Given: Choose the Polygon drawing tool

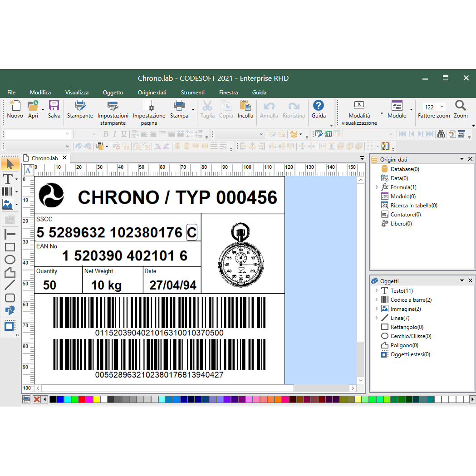Looking at the screenshot, I should tap(10, 272).
